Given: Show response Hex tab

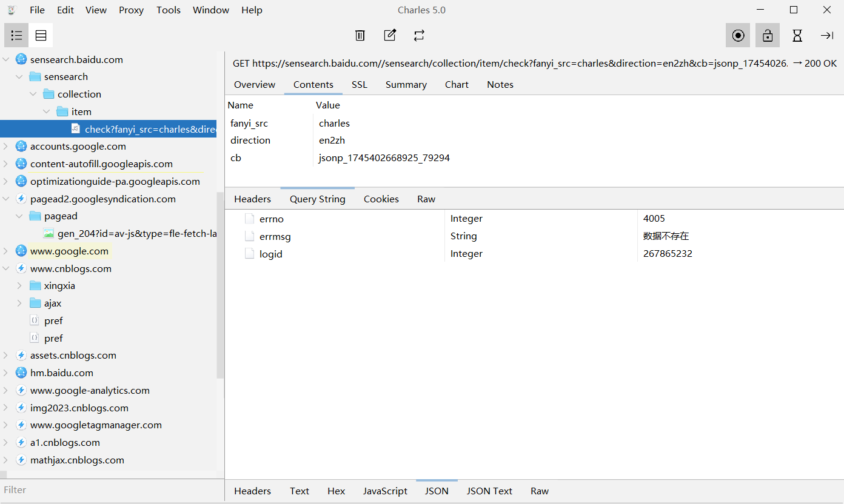Looking at the screenshot, I should pos(337,491).
